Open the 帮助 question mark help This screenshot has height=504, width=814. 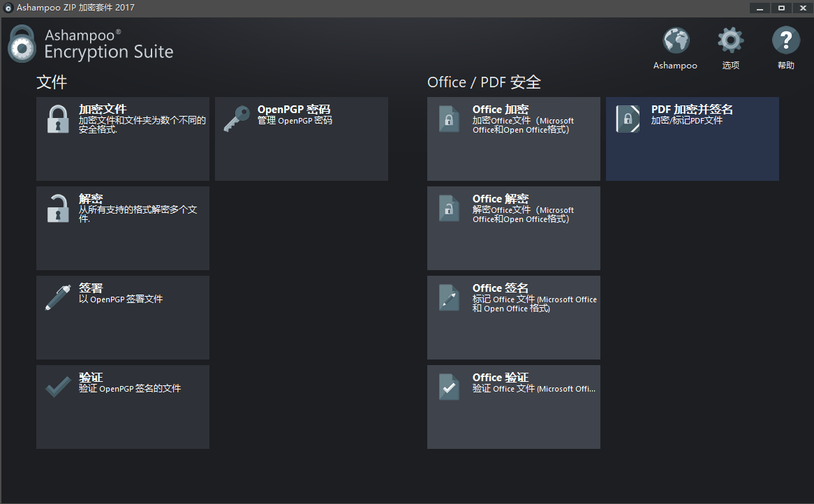pyautogui.click(x=785, y=40)
